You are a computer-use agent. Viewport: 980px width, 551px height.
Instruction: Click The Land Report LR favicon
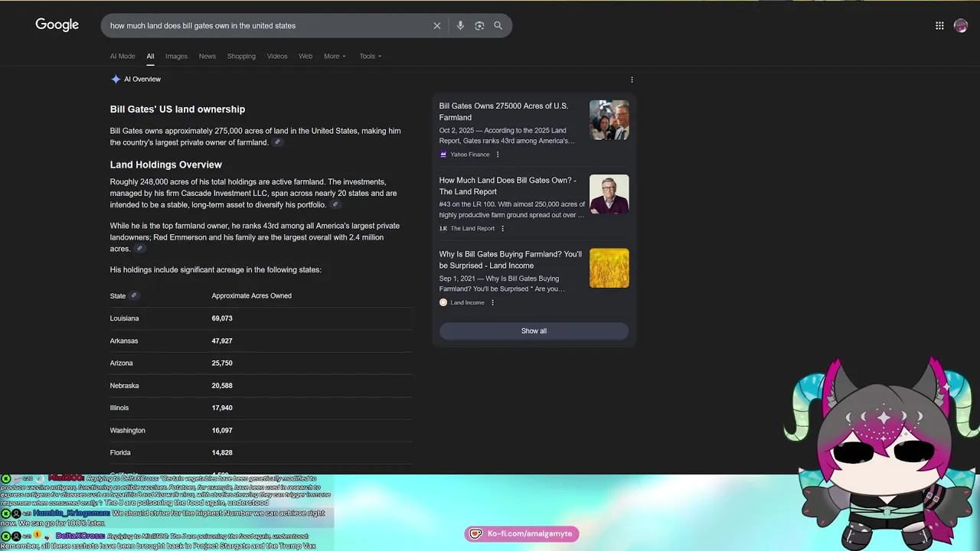pos(443,229)
